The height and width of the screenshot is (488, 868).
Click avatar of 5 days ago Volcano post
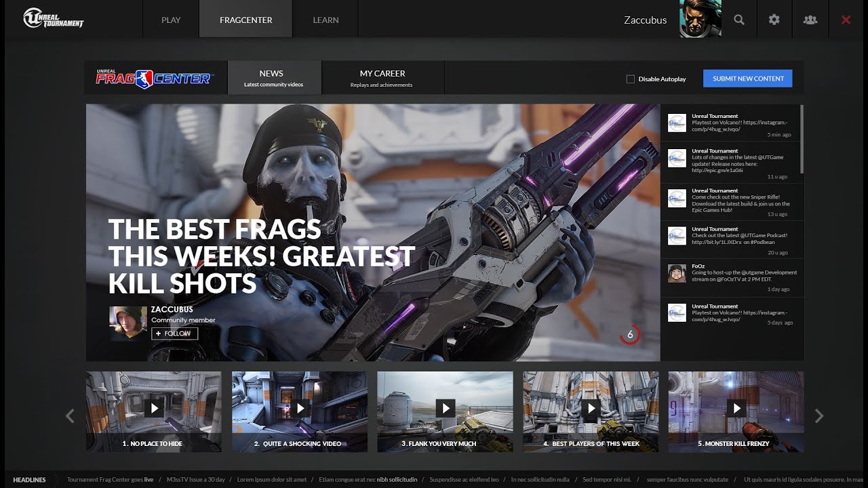point(677,312)
